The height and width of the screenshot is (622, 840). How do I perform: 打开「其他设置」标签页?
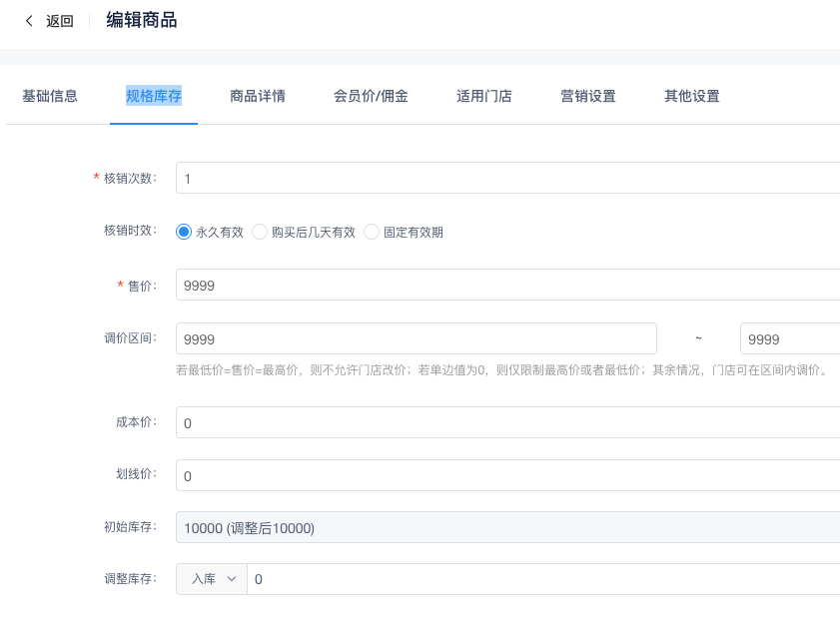[690, 96]
